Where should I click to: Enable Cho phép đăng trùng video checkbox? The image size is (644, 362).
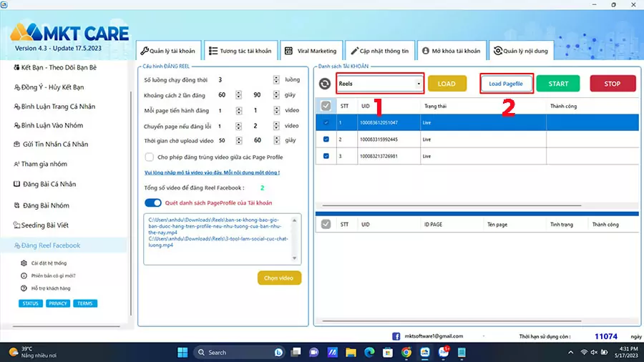149,157
